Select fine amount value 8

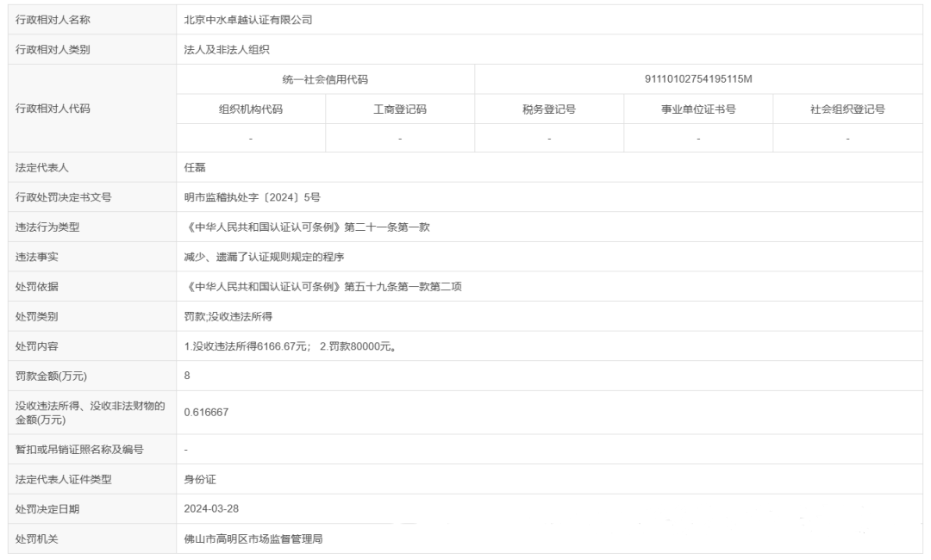pos(187,376)
